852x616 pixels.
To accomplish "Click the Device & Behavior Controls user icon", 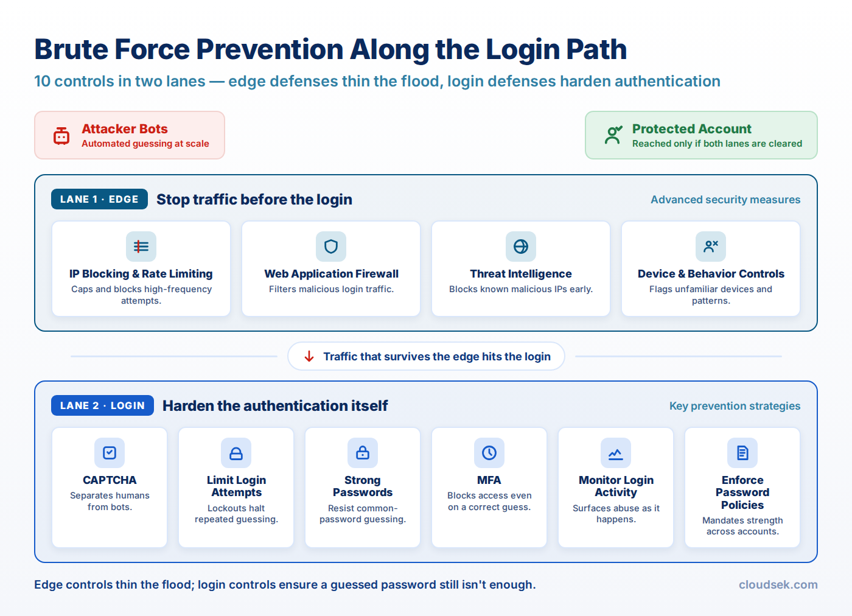I will 711,247.
